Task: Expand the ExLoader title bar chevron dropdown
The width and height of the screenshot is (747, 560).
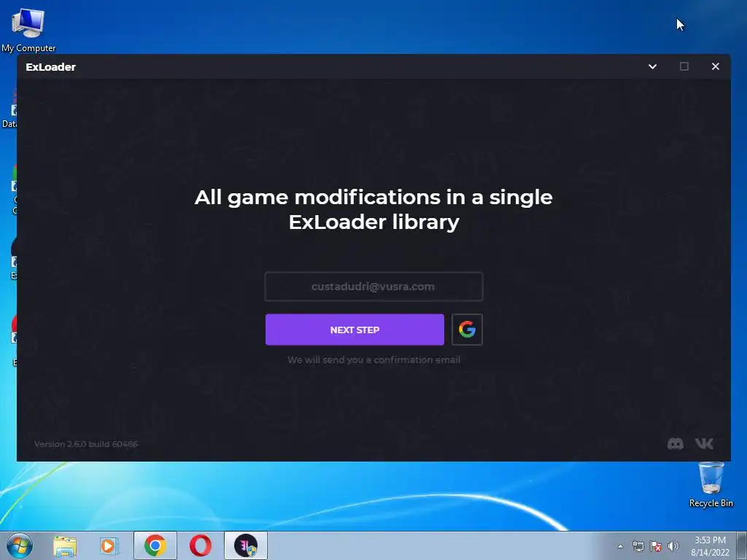Action: [653, 66]
